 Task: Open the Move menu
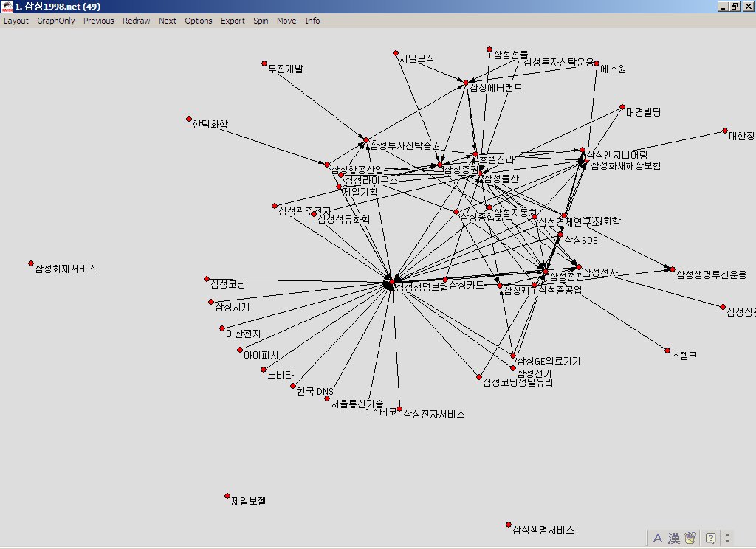[x=286, y=21]
